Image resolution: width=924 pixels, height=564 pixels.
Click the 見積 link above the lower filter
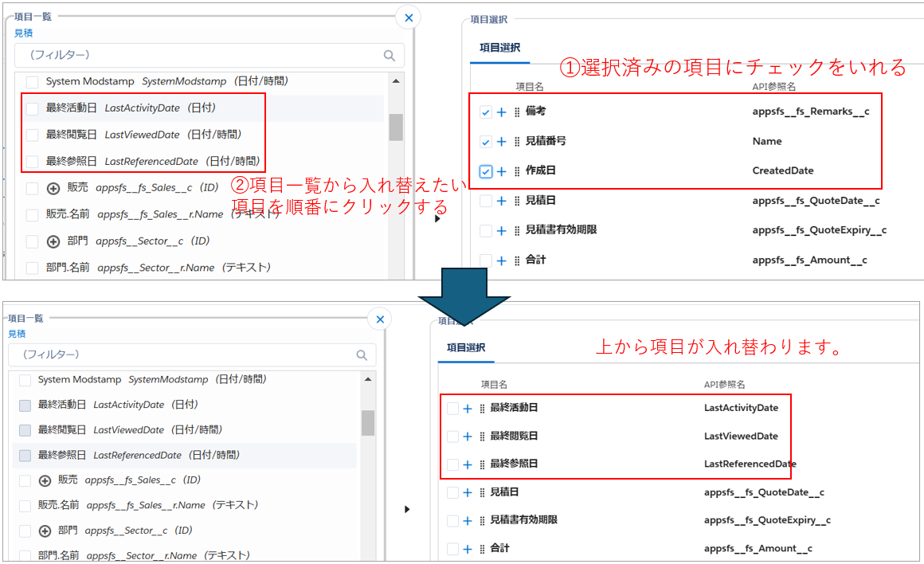point(17,334)
